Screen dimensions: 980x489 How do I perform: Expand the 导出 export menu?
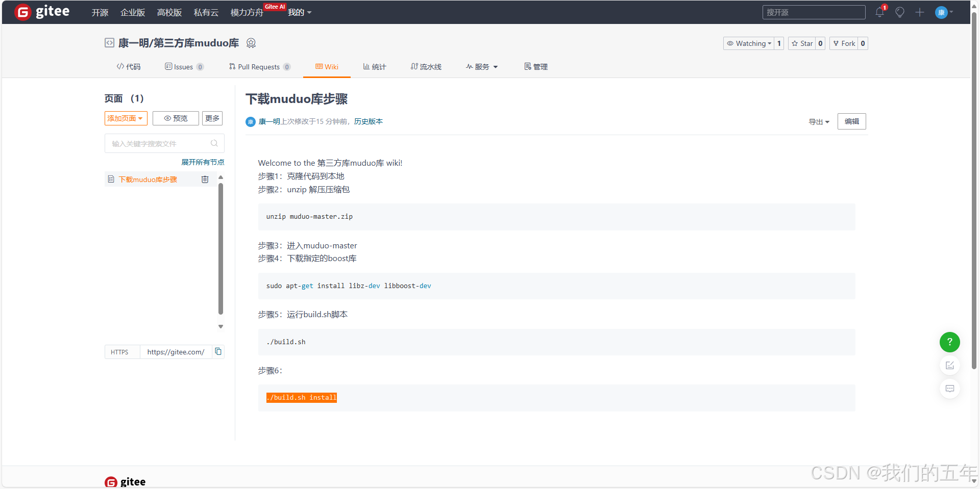pos(819,122)
